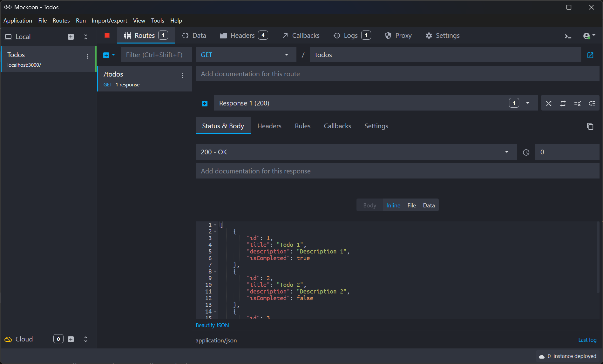This screenshot has height=364, width=603.
Task: Open the GET method dropdown
Action: tap(246, 55)
